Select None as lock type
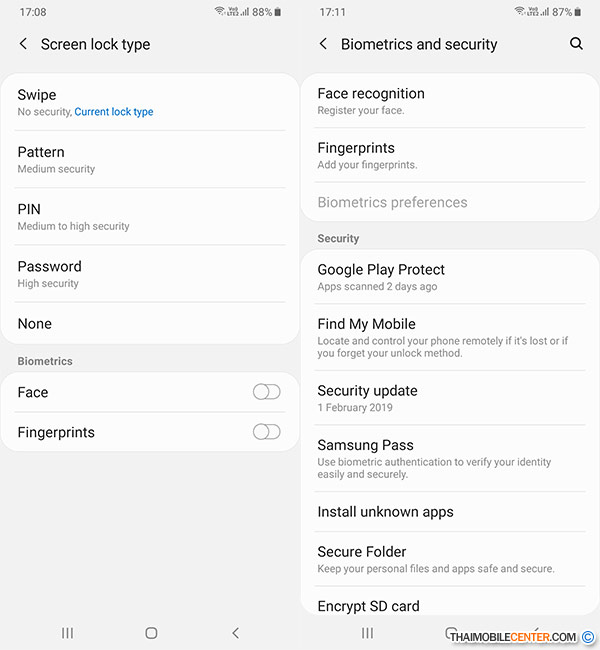This screenshot has width=600, height=650. (x=150, y=324)
